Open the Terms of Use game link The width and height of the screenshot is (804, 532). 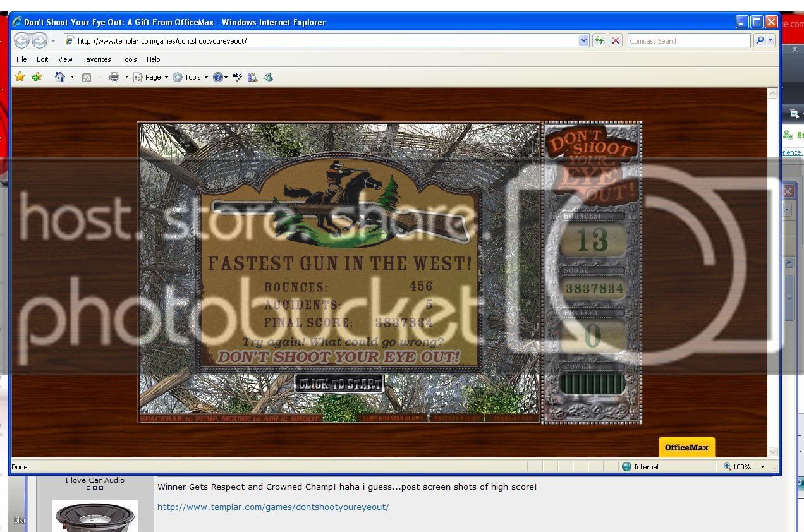tap(513, 418)
